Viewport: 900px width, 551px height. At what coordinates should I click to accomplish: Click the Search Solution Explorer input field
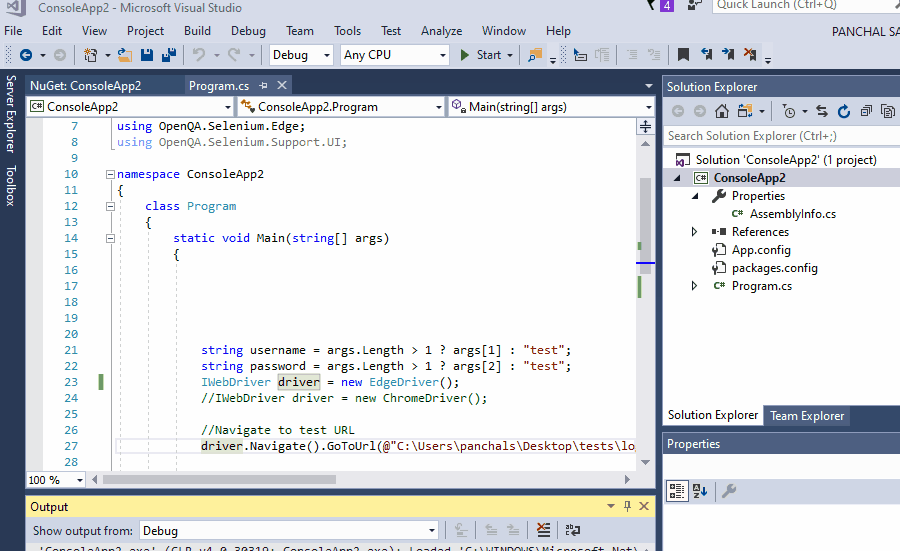781,136
